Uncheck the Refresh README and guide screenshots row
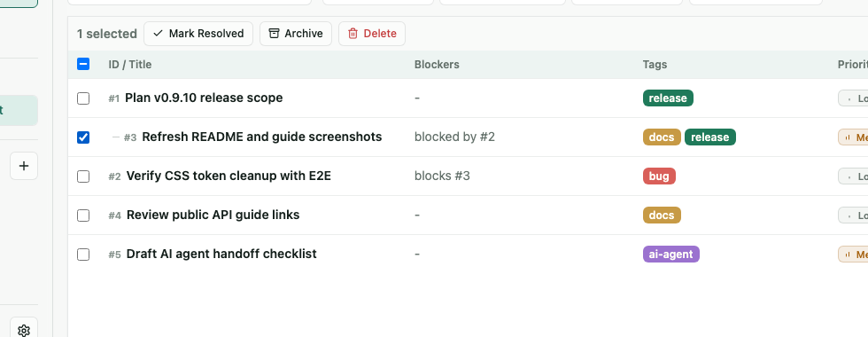Screen dimensions: 868x337 tap(83, 137)
